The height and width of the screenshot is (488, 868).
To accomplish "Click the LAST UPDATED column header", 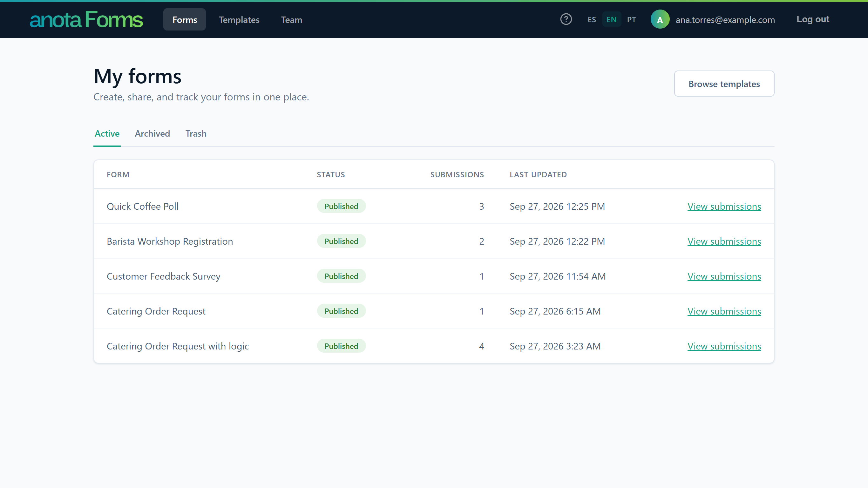I will point(538,174).
